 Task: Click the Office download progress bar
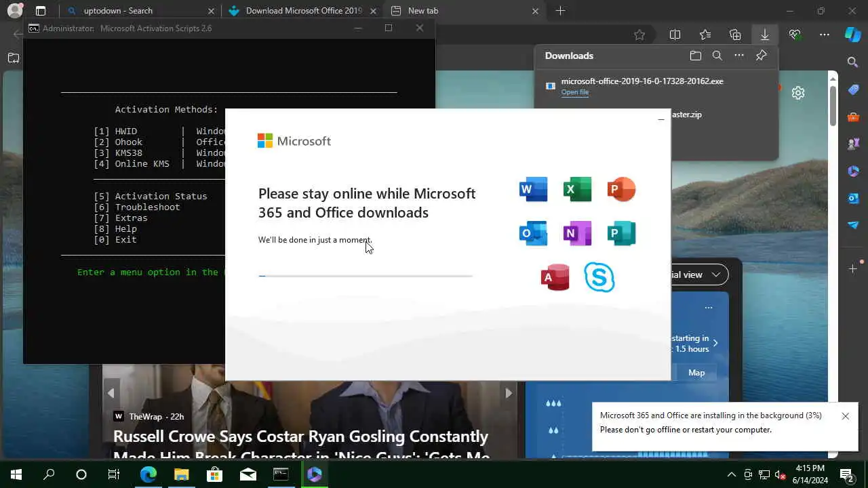[x=366, y=276]
